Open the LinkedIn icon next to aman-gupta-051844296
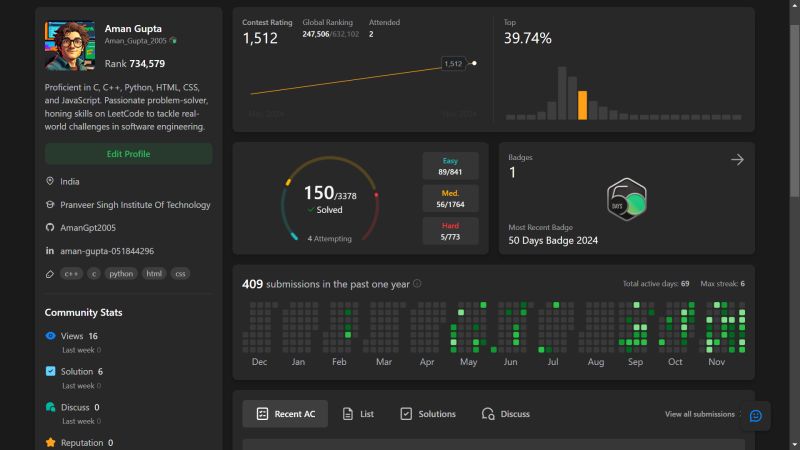Image resolution: width=800 pixels, height=450 pixels. [x=50, y=251]
